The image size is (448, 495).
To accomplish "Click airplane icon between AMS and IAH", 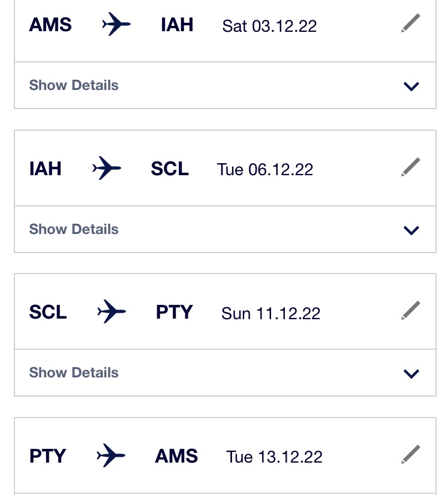I will (116, 24).
